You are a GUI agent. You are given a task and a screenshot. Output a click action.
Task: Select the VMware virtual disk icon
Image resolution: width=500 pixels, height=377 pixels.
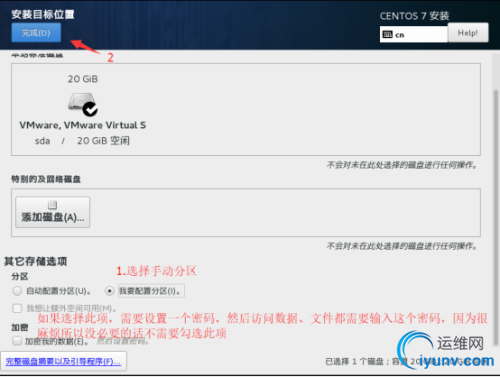pos(83,104)
